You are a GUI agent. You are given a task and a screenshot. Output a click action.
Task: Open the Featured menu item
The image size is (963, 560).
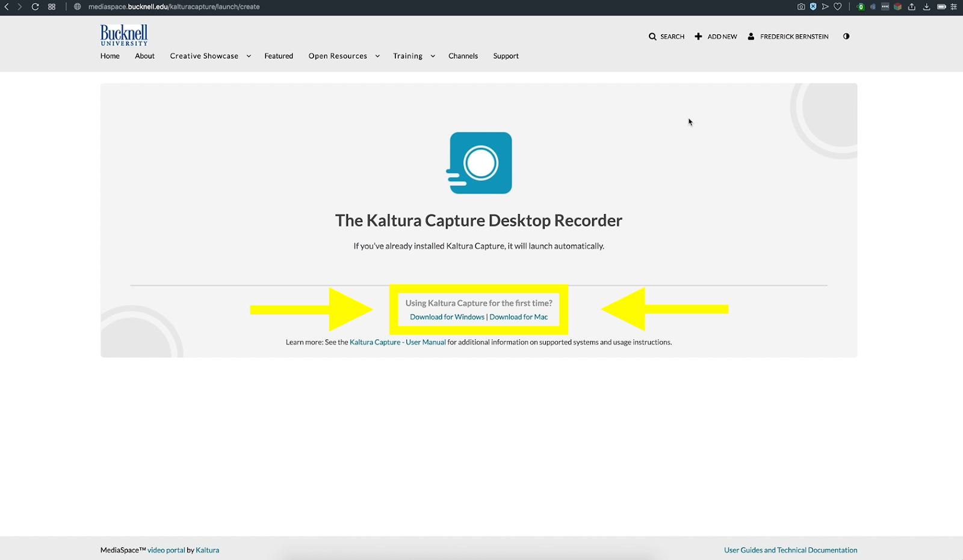279,56
